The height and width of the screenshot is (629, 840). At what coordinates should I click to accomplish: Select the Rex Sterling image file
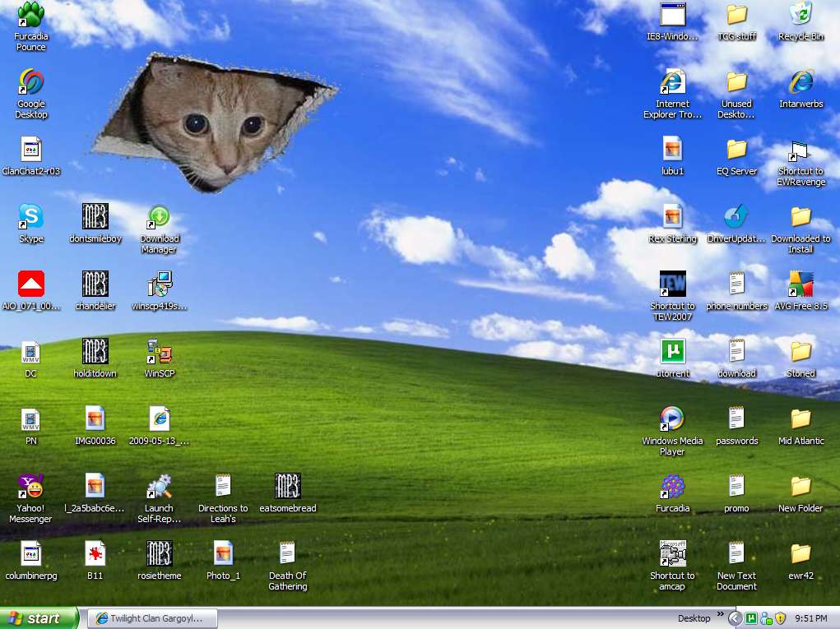[x=673, y=217]
